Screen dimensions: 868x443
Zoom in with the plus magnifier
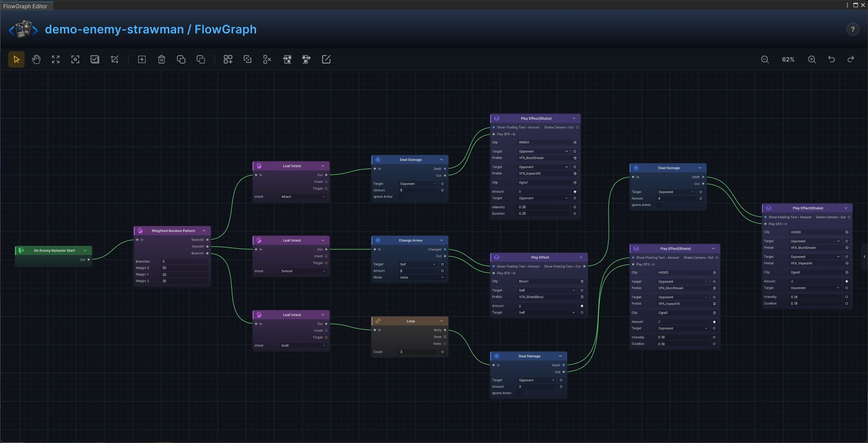812,59
